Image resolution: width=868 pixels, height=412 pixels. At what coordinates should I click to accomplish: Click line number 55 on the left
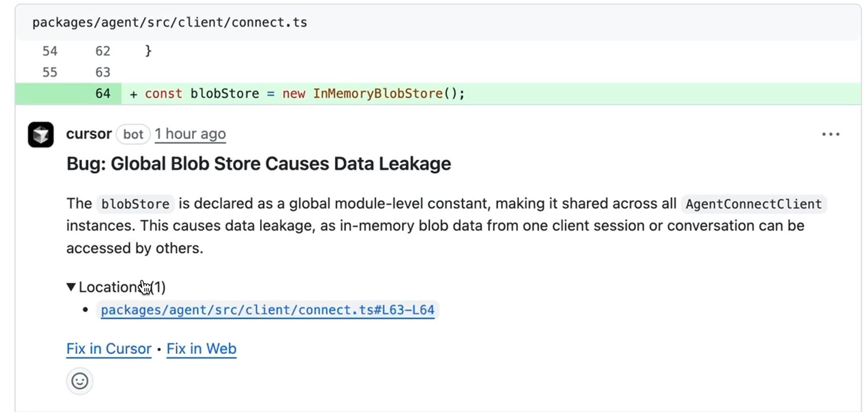point(50,72)
